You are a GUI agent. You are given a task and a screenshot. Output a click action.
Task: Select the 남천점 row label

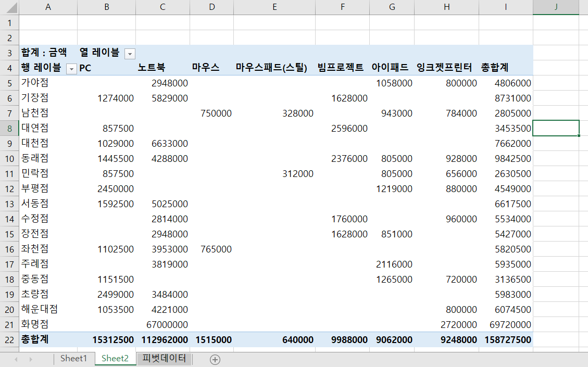(48, 113)
